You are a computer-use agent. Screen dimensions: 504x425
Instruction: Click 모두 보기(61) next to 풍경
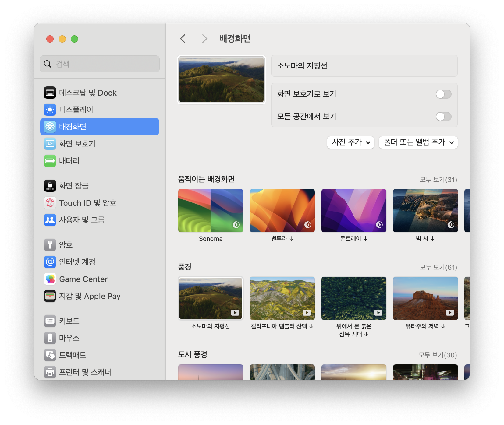438,267
